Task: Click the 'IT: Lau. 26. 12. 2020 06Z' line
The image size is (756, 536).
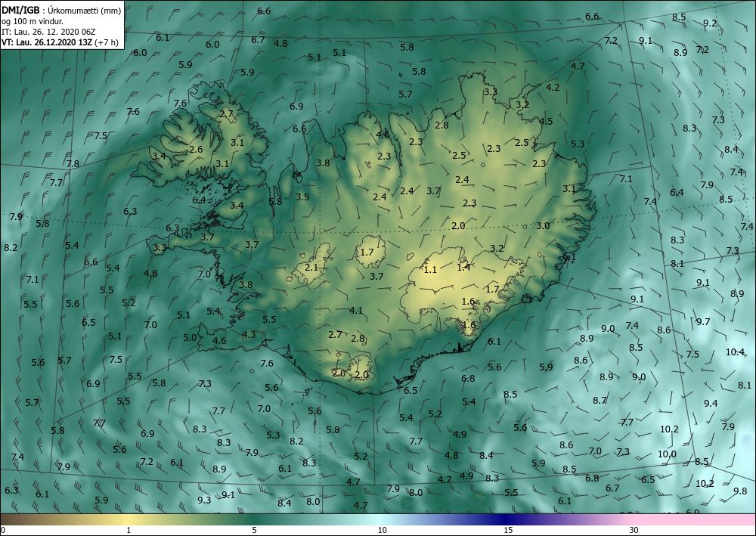Action: [48, 32]
